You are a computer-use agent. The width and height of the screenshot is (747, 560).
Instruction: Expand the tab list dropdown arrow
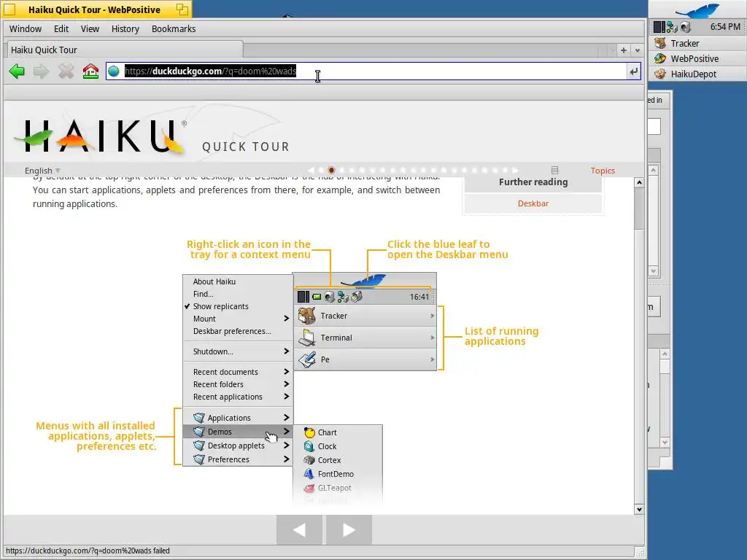638,50
